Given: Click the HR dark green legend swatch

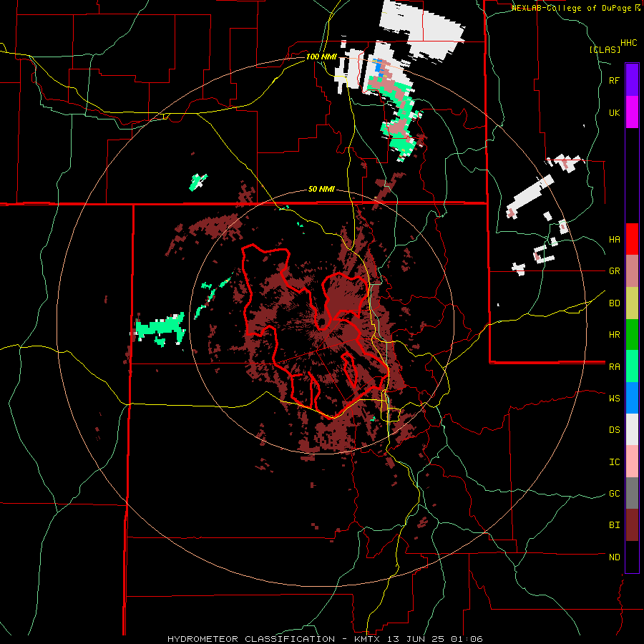Looking at the screenshot, I should (632, 334).
